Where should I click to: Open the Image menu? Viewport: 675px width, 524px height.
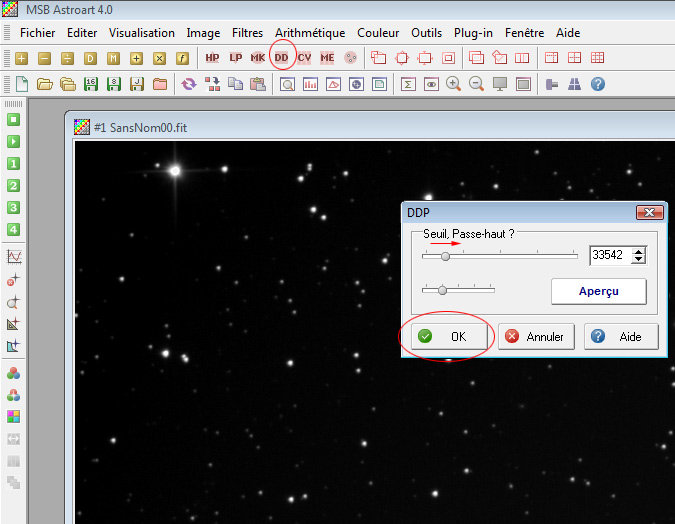tap(203, 33)
